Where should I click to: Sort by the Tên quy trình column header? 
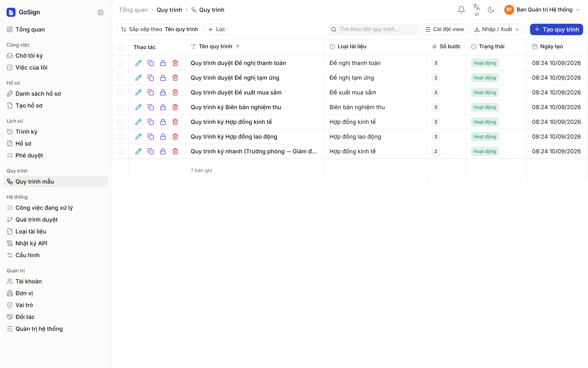click(215, 46)
